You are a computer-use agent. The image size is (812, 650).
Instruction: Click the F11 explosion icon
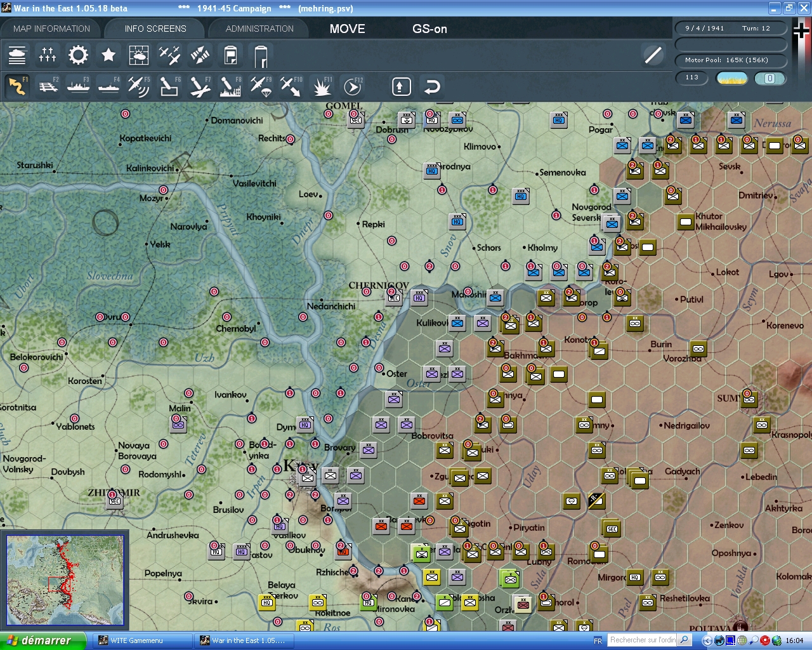point(322,86)
